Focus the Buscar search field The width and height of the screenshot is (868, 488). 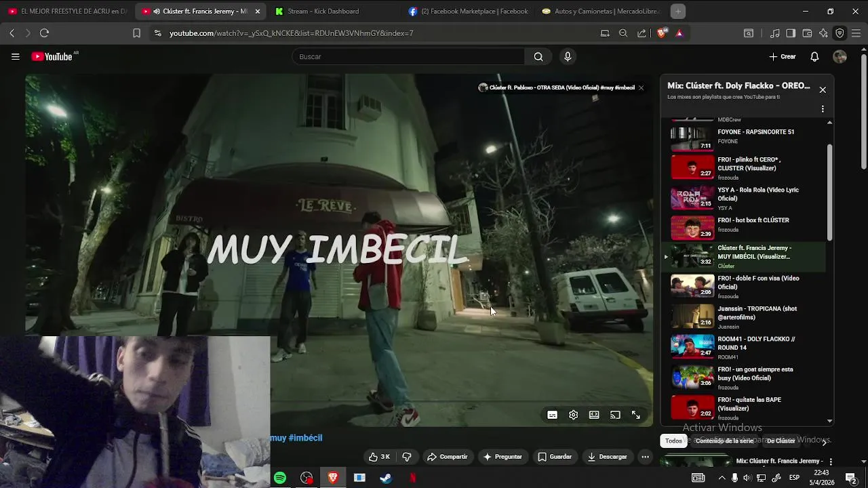[408, 57]
